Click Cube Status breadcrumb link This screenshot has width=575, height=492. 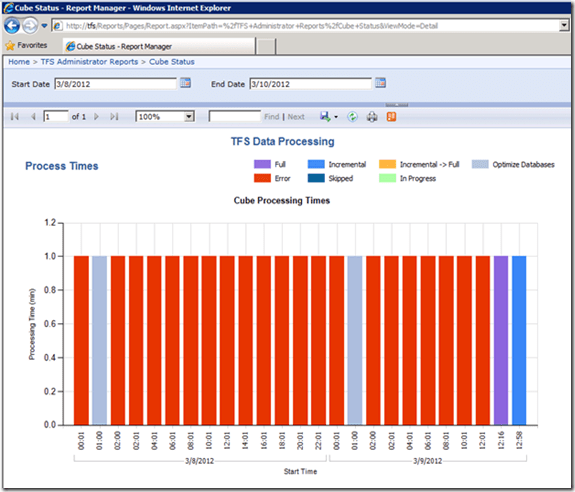pyautogui.click(x=172, y=62)
